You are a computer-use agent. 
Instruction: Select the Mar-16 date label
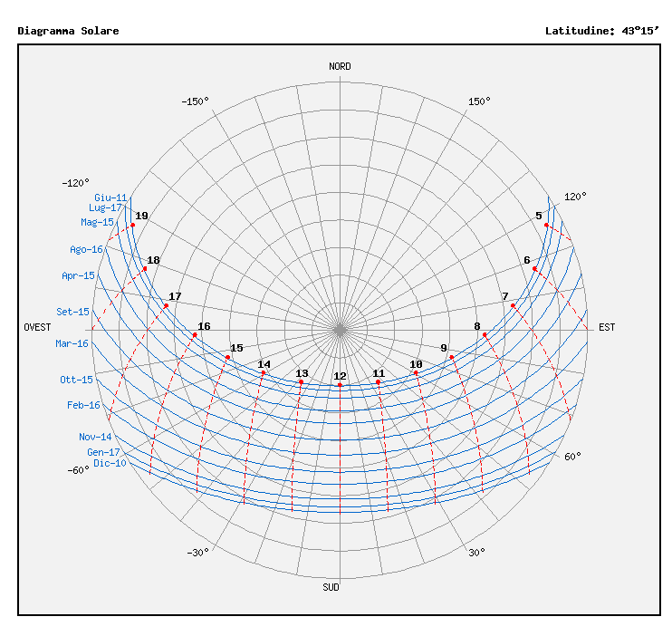tap(72, 343)
